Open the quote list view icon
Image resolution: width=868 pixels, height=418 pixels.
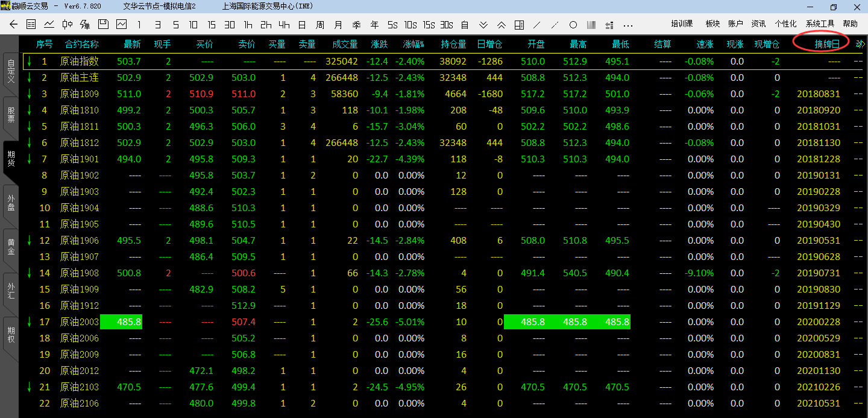point(31,25)
